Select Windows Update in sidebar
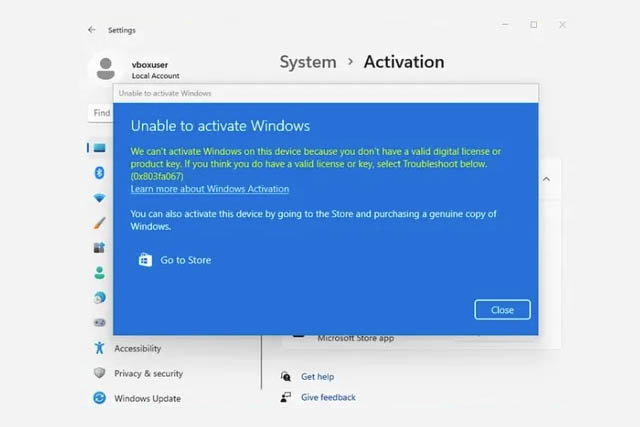The width and height of the screenshot is (640, 427). pyautogui.click(x=147, y=398)
